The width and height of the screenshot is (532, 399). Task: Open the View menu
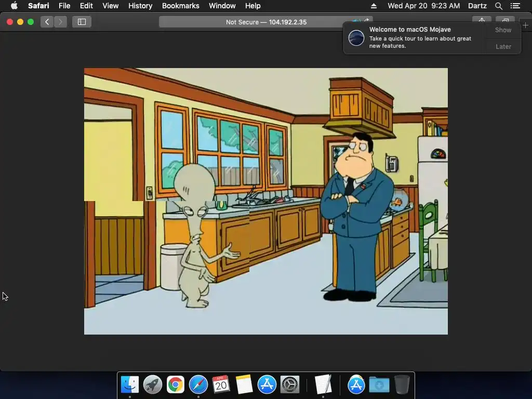pos(111,6)
